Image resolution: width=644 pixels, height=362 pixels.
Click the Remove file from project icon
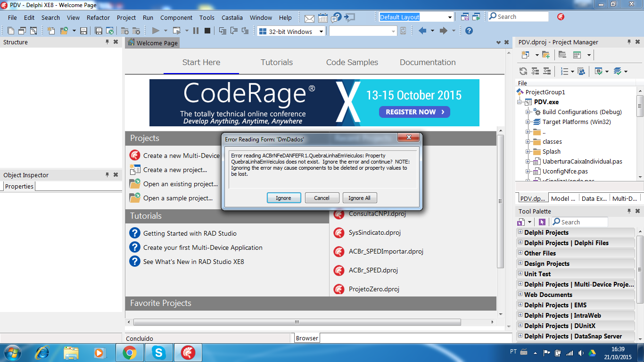[x=136, y=31]
